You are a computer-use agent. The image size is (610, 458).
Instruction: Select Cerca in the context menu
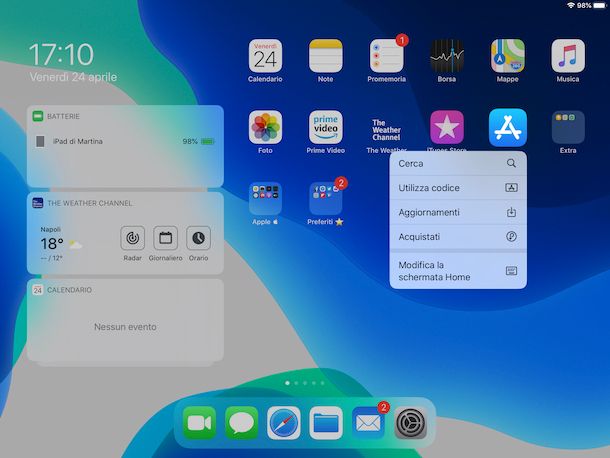coord(458,163)
